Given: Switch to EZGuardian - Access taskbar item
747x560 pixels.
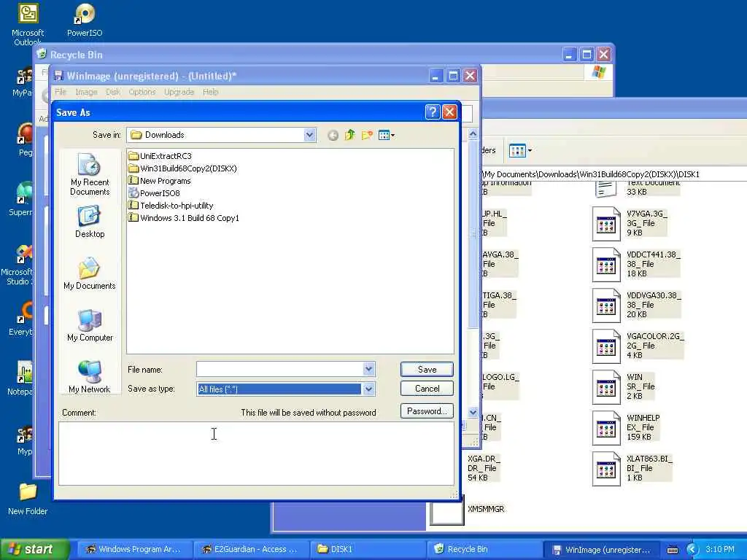Looking at the screenshot, I should 251,550.
